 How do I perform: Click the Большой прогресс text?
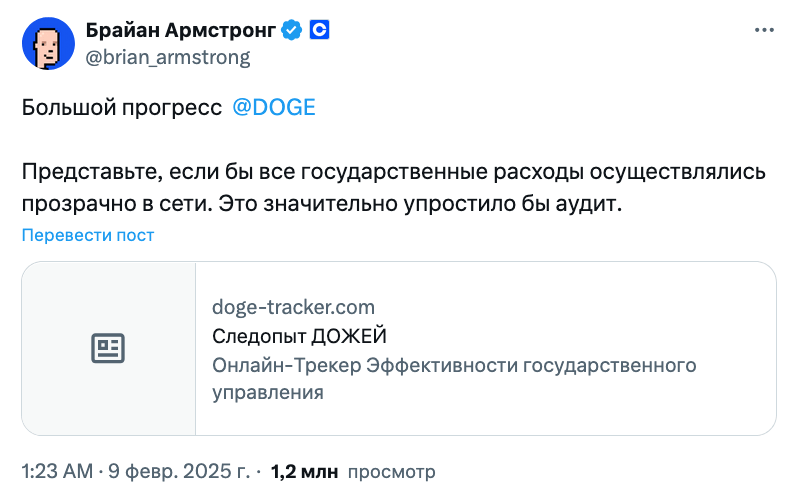121,108
